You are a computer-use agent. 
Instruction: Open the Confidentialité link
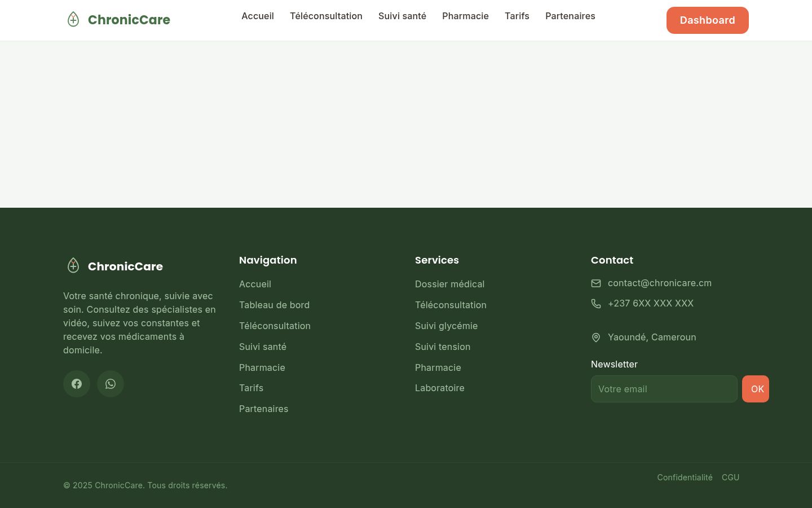[685, 478]
